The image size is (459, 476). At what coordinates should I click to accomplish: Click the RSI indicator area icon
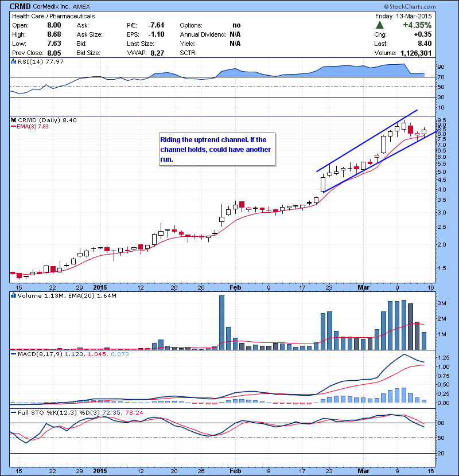(x=13, y=61)
